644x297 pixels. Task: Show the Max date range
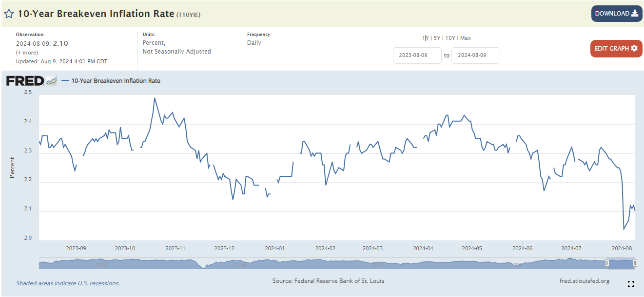point(465,38)
